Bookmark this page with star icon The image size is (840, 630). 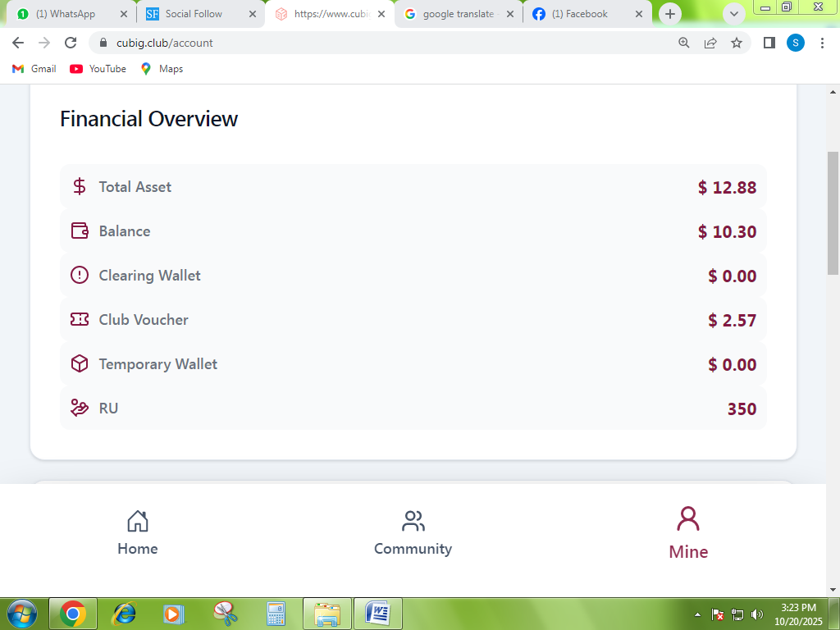[x=737, y=43]
